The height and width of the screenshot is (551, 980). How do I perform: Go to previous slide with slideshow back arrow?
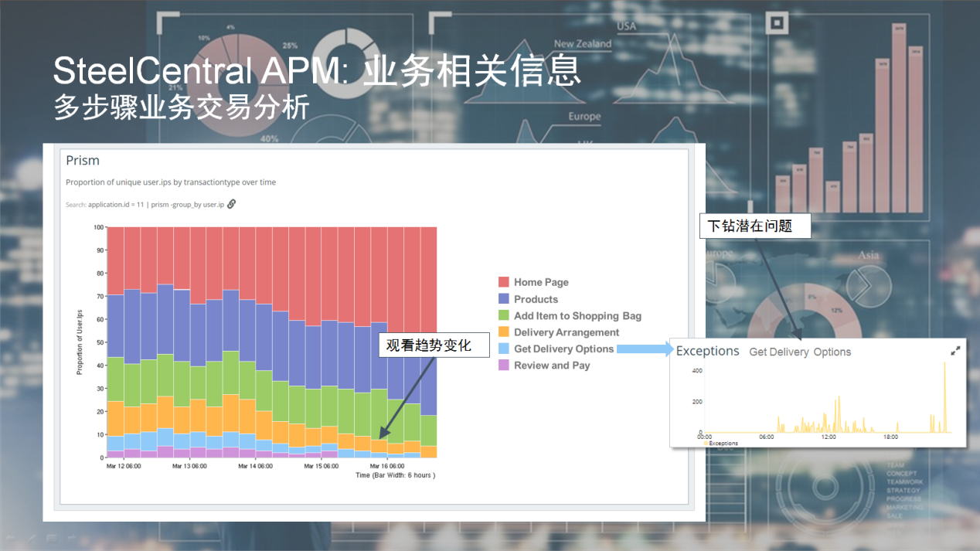point(12,537)
